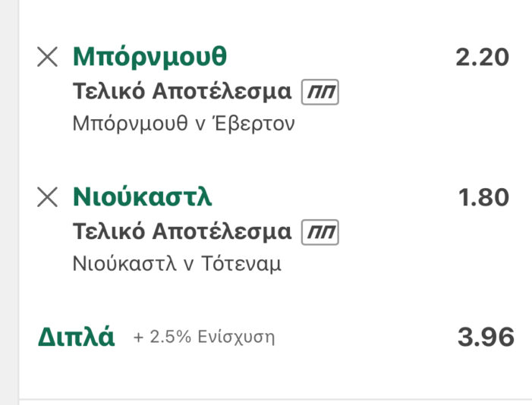This screenshot has height=405, width=532.
Task: Open the Μπόρνμουθ ν Έβερτον fixture
Action: pyautogui.click(x=183, y=124)
